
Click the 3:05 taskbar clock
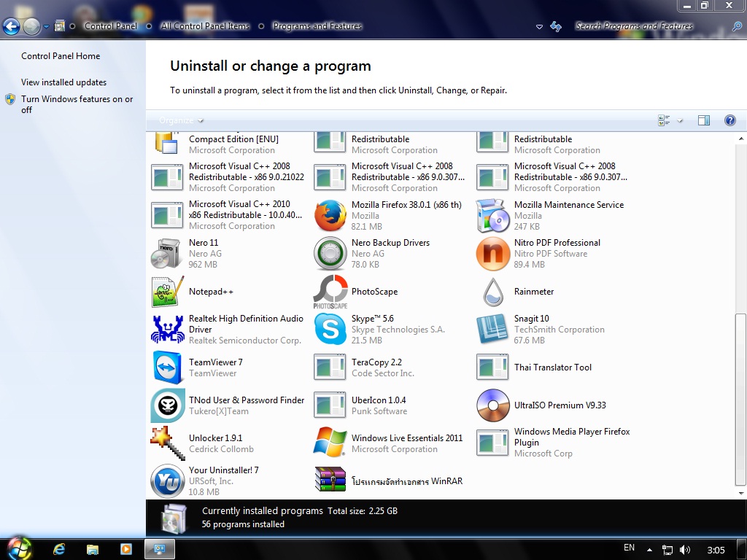pyautogui.click(x=716, y=550)
